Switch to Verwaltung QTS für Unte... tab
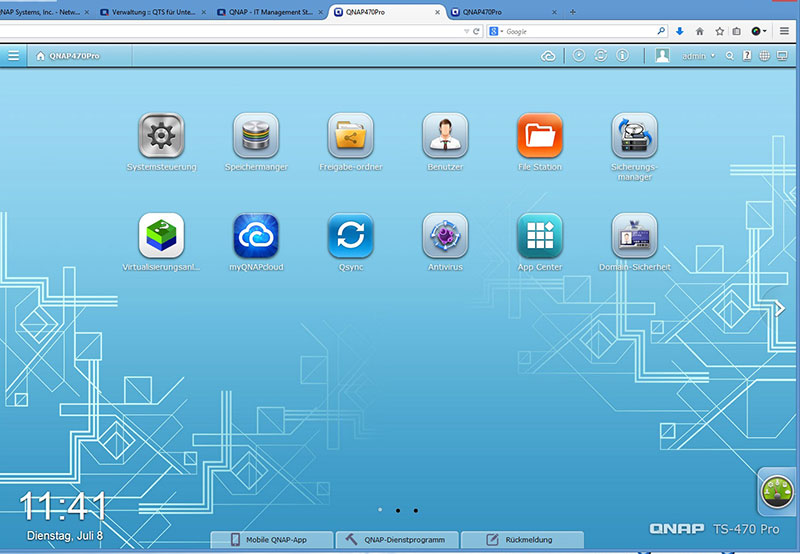This screenshot has width=800, height=554. click(x=153, y=12)
